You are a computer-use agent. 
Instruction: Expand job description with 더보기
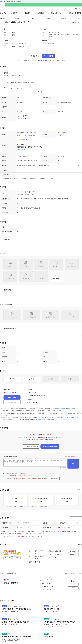[x=41, y=92]
